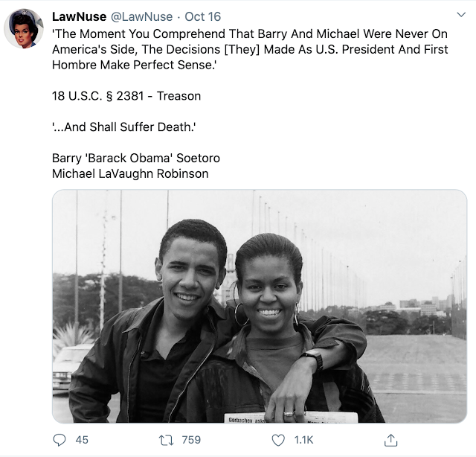Click the @LawNuse handle

tap(141, 16)
